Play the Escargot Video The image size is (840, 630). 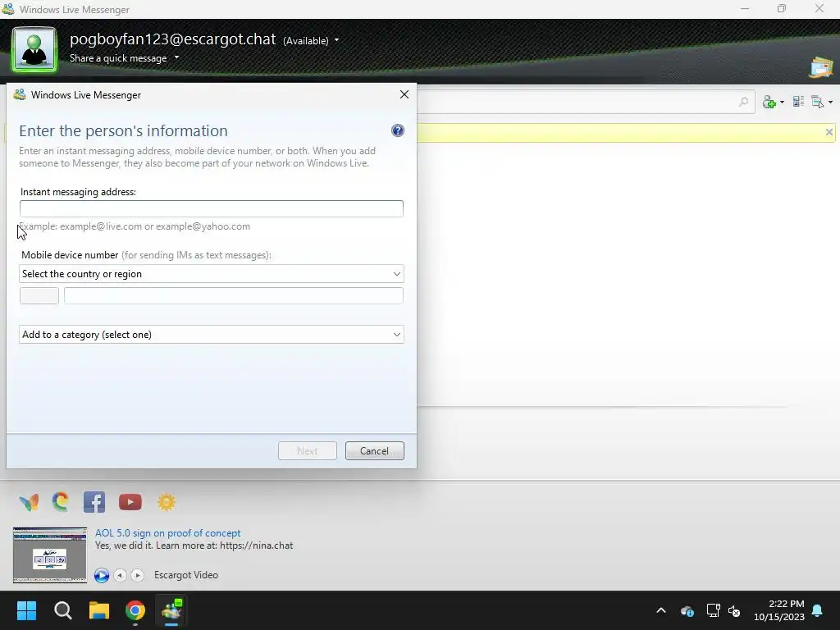click(102, 575)
